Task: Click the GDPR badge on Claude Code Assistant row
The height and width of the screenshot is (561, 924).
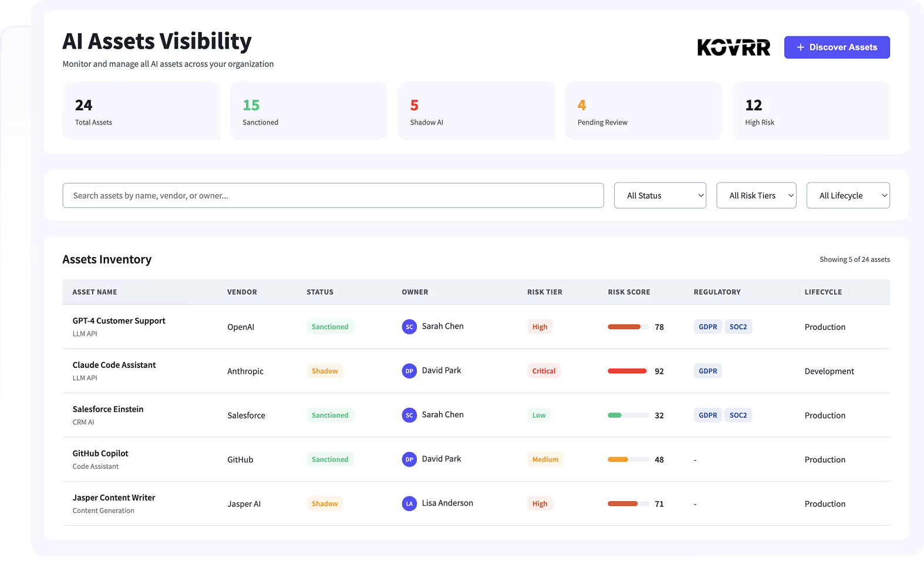Action: tap(707, 371)
